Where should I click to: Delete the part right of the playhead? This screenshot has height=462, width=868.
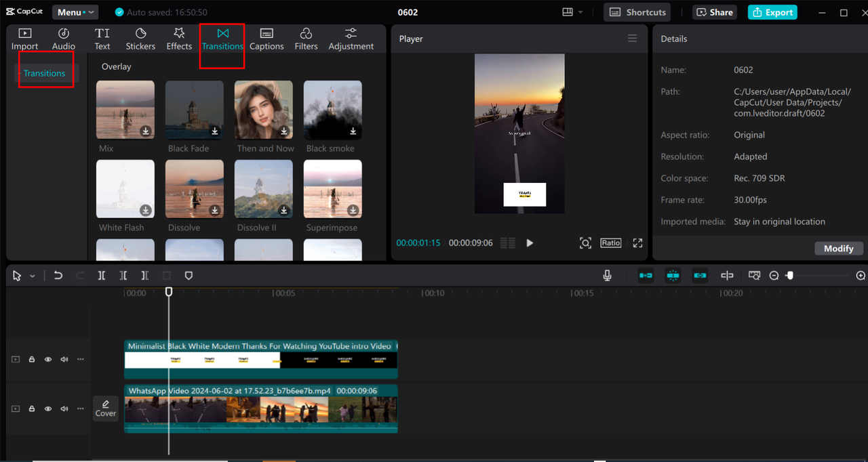pos(144,276)
